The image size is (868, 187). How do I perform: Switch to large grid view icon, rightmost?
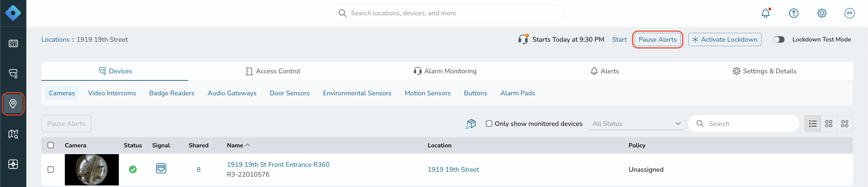coord(844,124)
